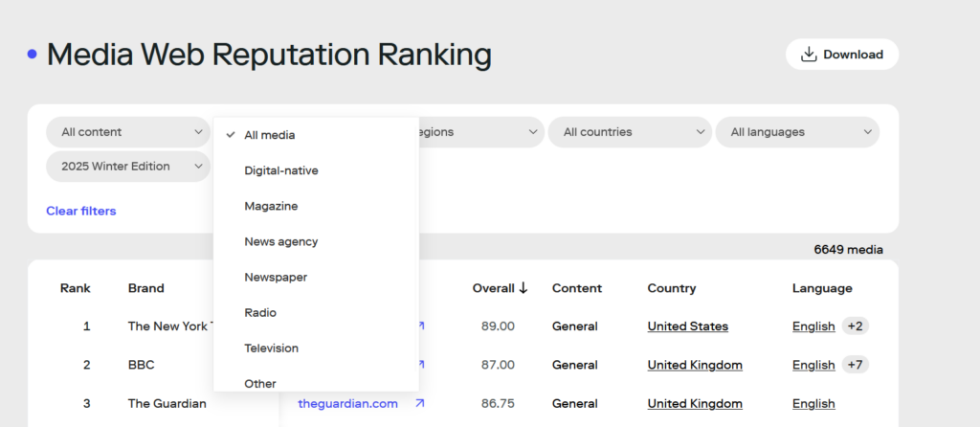This screenshot has width=980, height=427.
Task: Select checked All media option
Action: (270, 135)
